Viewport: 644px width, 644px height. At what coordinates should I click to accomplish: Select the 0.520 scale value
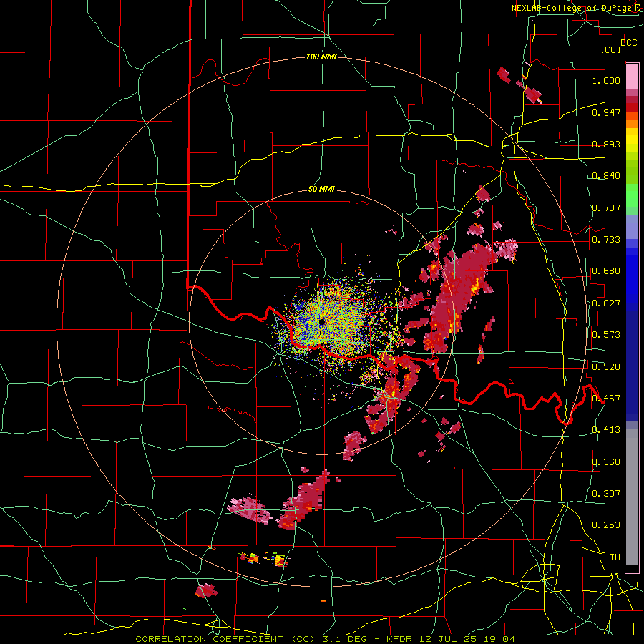pyautogui.click(x=606, y=367)
